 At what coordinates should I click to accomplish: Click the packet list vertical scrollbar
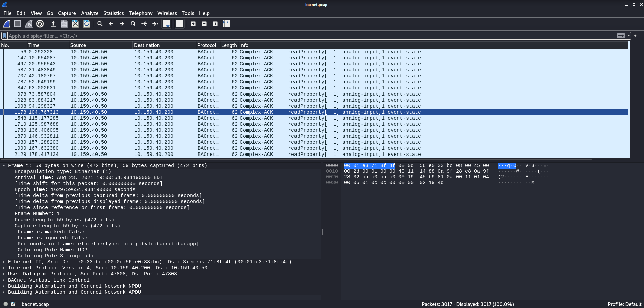629,100
